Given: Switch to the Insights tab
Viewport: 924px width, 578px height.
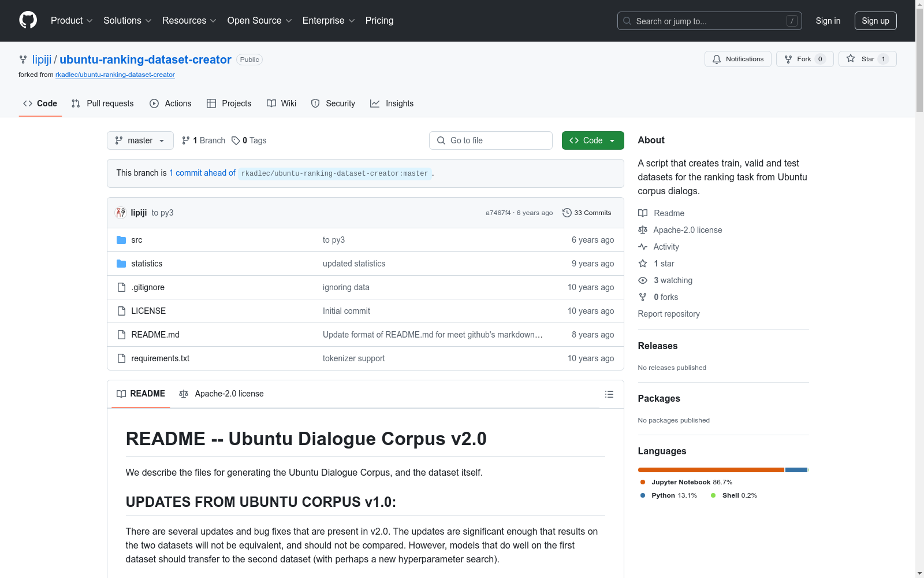Looking at the screenshot, I should pos(392,103).
